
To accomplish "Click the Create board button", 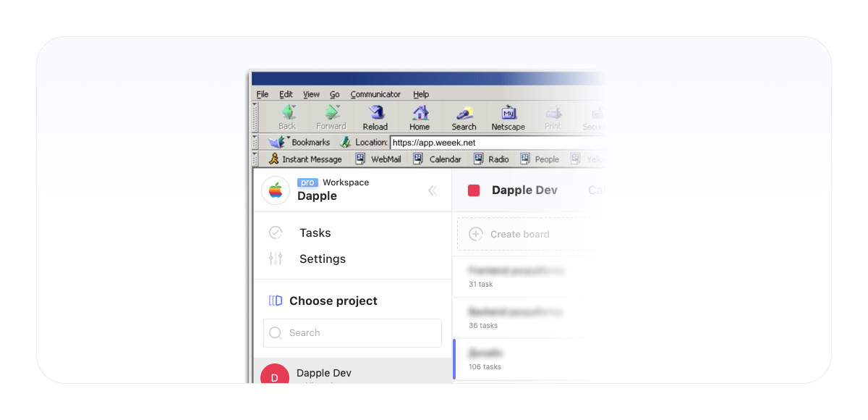I will (x=519, y=234).
